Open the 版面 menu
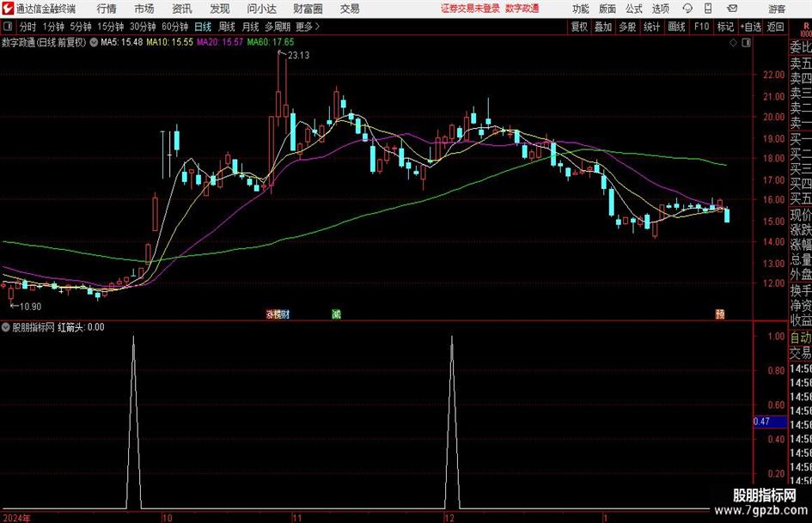The height and width of the screenshot is (523, 812). pyautogui.click(x=607, y=9)
